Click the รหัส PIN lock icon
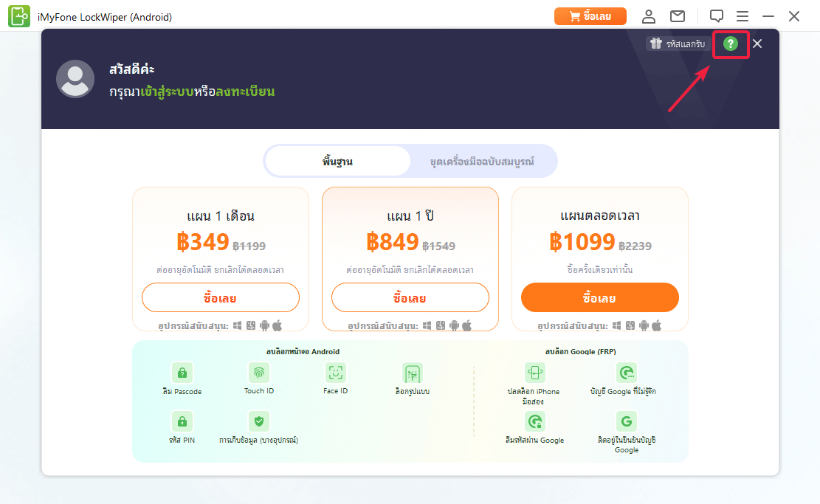This screenshot has height=504, width=820. coord(182,421)
